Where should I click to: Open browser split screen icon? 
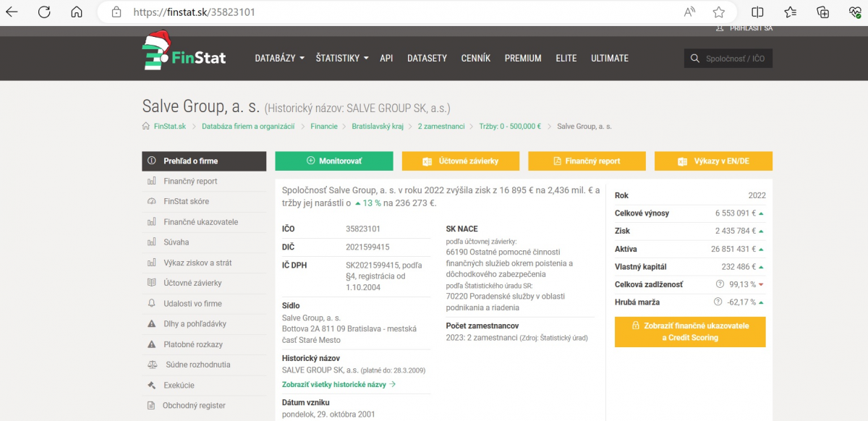point(757,12)
